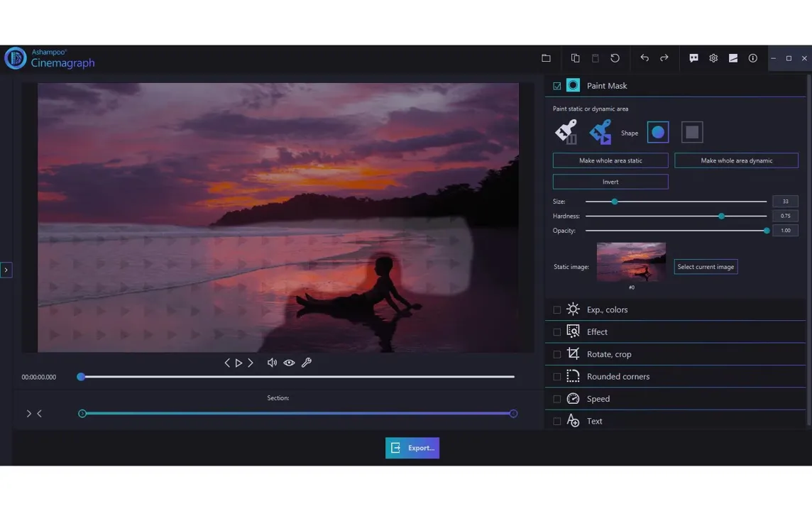Expand the Rounded corners section
The image size is (812, 511).
pyautogui.click(x=675, y=376)
